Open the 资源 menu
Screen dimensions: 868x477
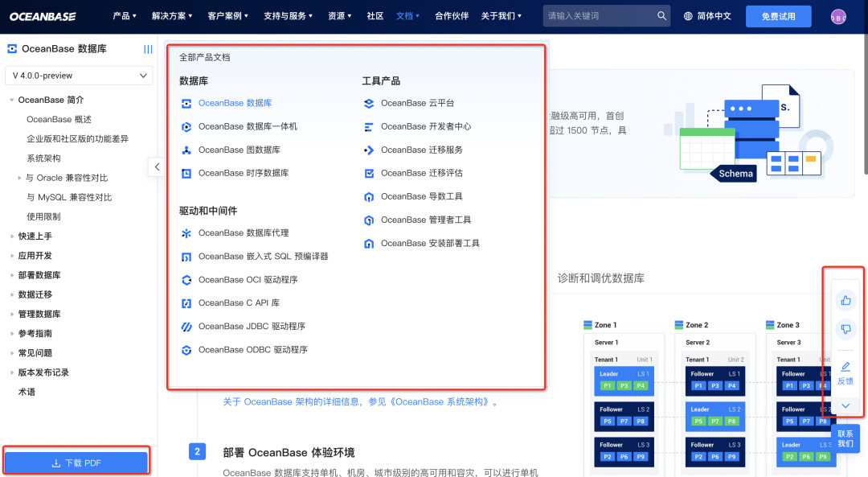click(339, 16)
